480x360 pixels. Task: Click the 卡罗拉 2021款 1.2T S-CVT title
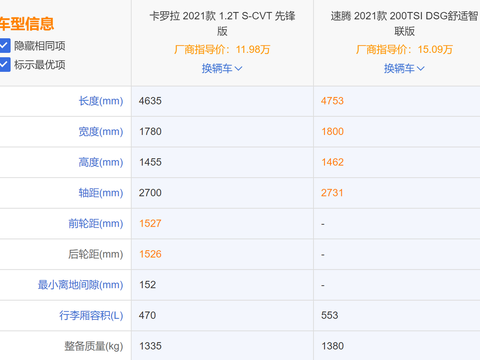click(222, 23)
